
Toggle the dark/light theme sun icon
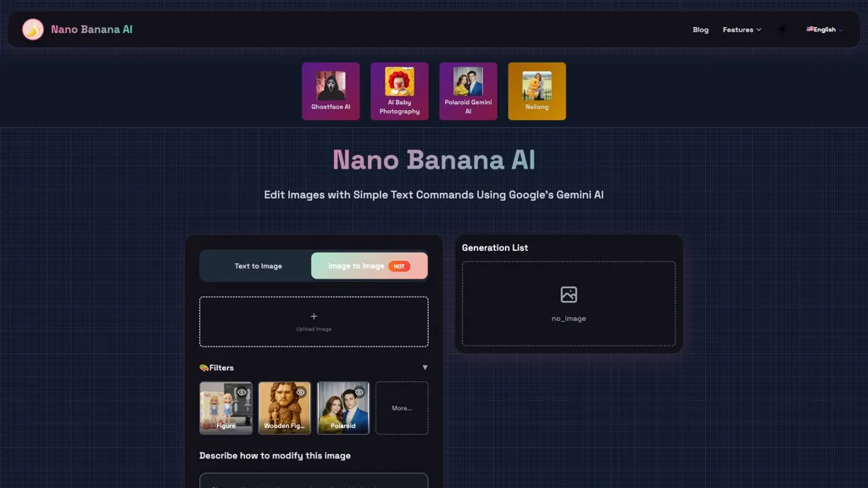[782, 30]
